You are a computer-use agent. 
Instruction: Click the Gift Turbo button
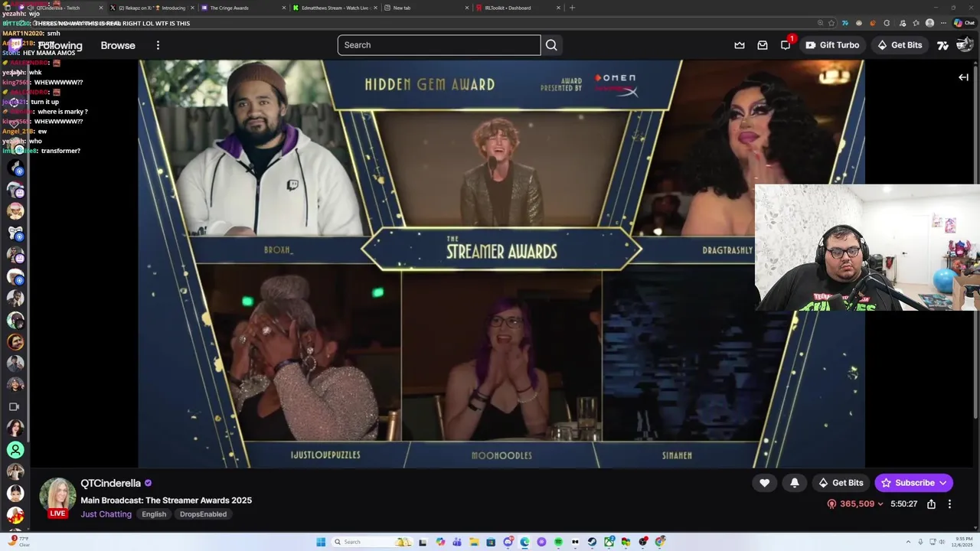(832, 45)
